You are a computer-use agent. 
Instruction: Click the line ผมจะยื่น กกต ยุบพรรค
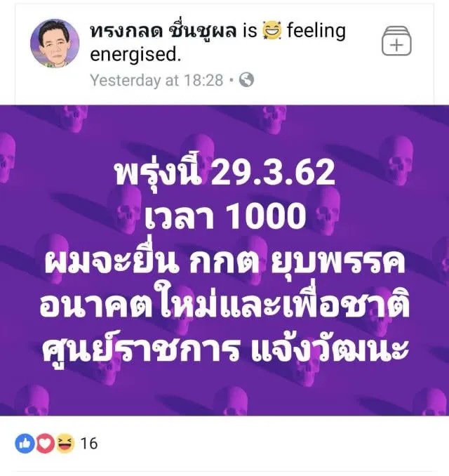click(224, 263)
